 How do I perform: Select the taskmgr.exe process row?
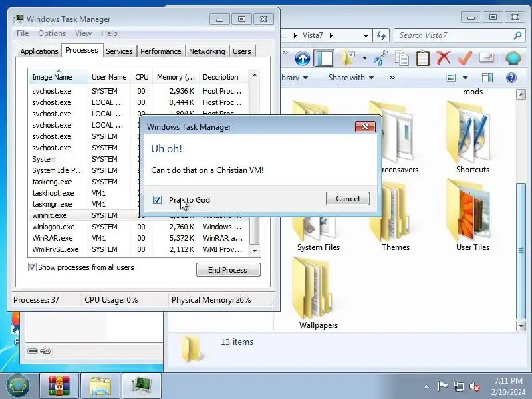tap(84, 204)
